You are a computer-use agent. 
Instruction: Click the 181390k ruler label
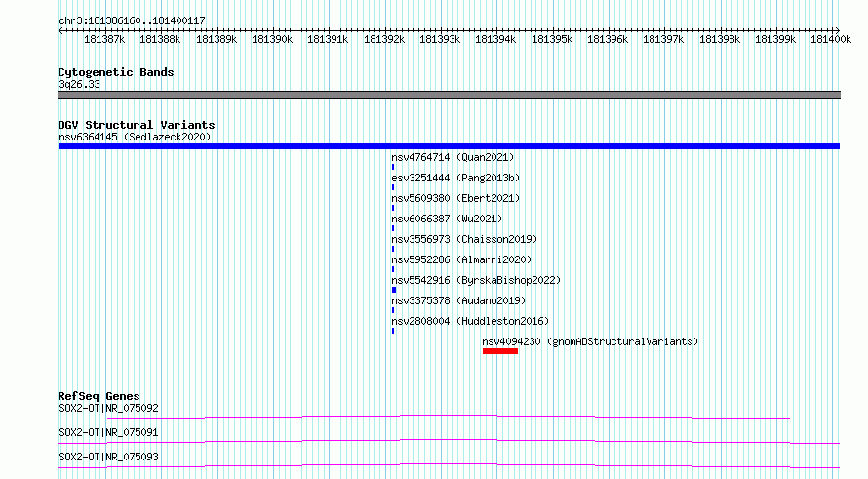(272, 39)
